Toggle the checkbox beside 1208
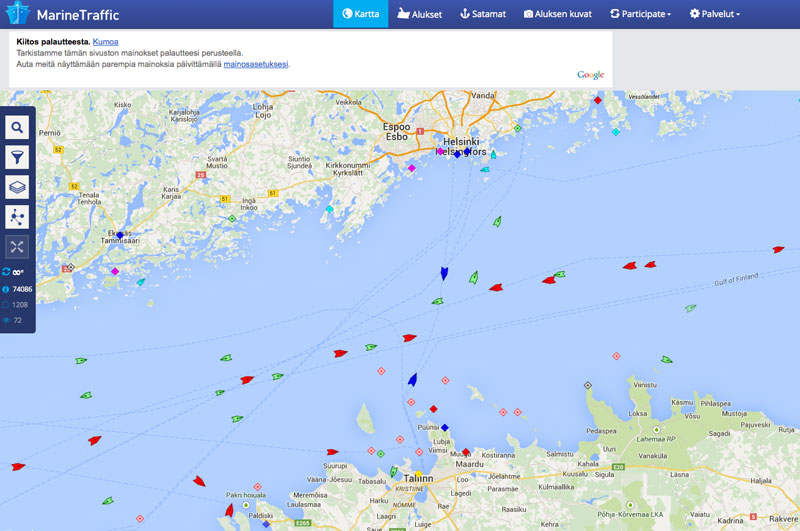 point(6,305)
